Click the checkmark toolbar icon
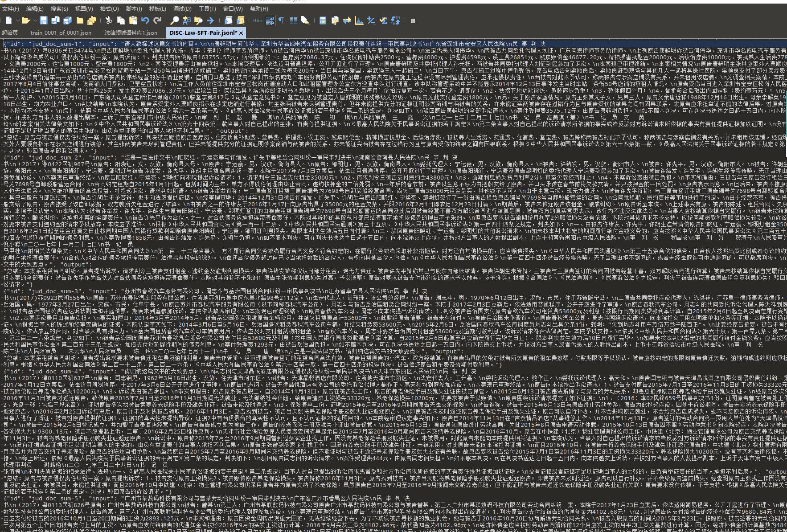Image resolution: width=787 pixels, height=532 pixels. (x=383, y=20)
